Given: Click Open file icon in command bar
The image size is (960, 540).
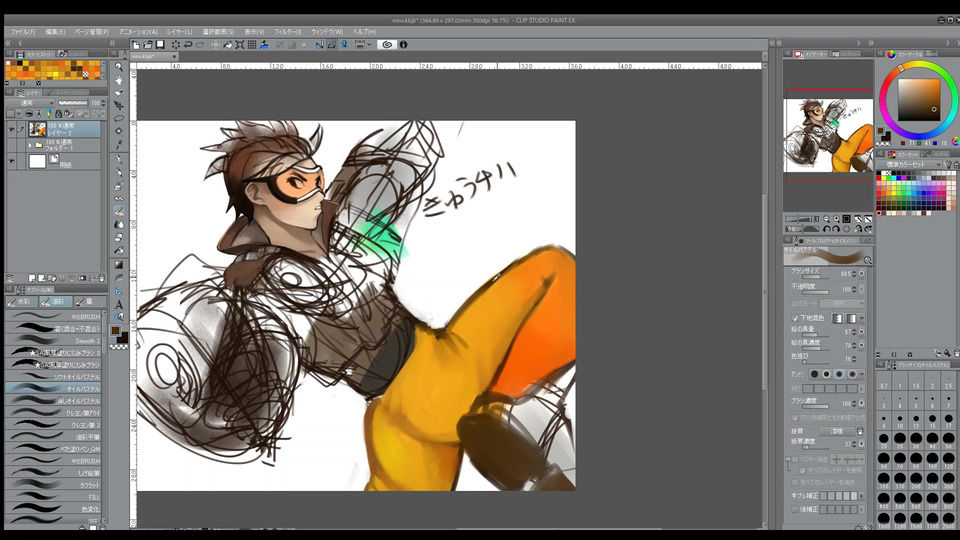Looking at the screenshot, I should (148, 45).
